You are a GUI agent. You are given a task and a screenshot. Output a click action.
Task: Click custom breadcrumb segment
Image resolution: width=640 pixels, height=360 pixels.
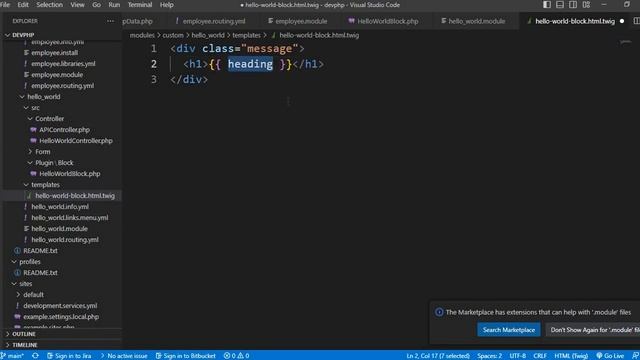173,36
